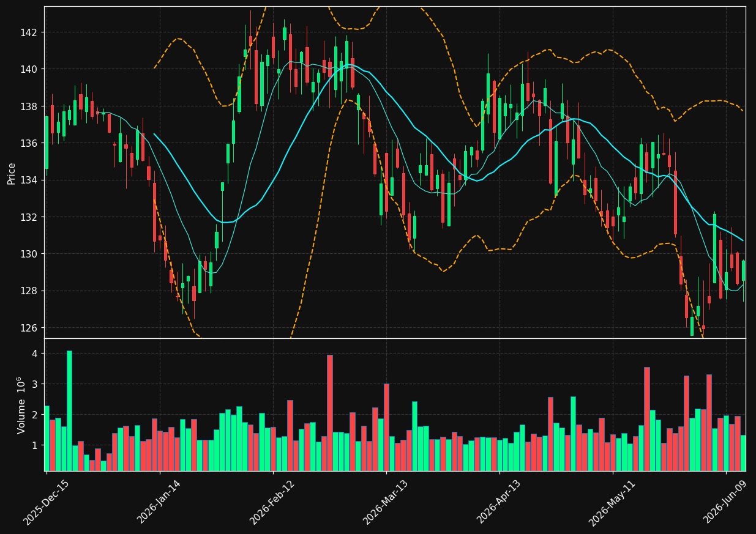Viewport: 756px width, 534px height.
Task: Click the volume axis tick 4
Action: pyautogui.click(x=35, y=354)
